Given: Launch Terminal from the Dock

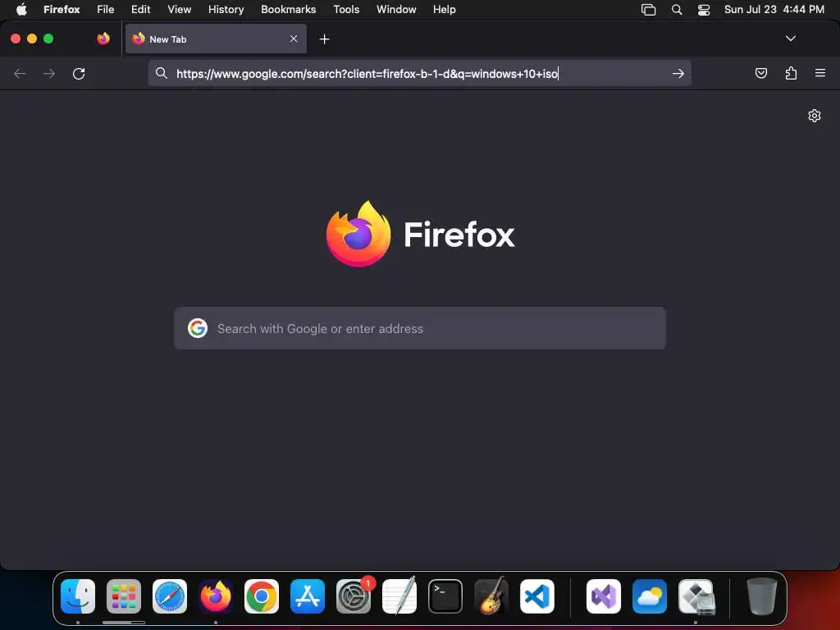Looking at the screenshot, I should (x=445, y=596).
